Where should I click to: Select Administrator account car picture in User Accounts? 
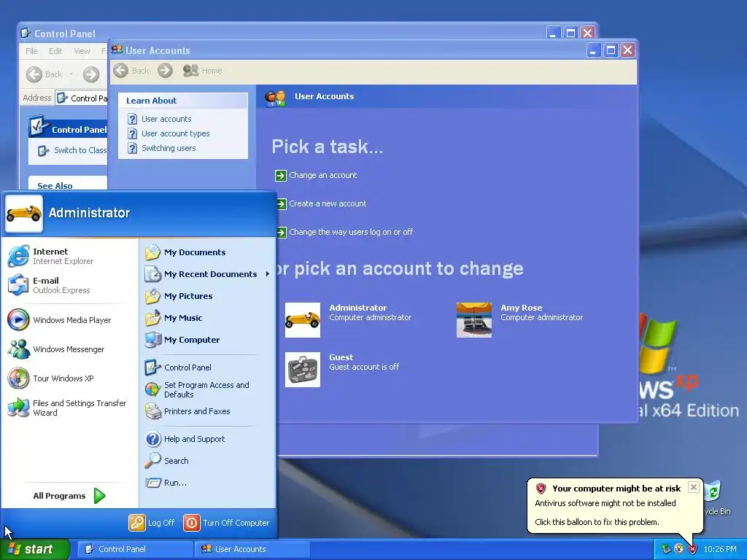pyautogui.click(x=303, y=320)
